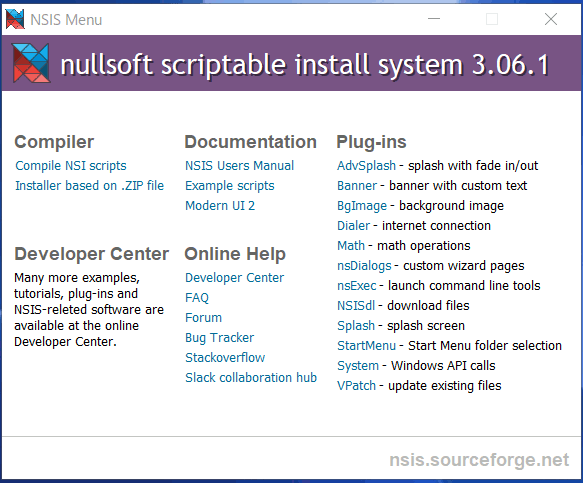Open the Bug Tracker link
The image size is (583, 483).
point(219,338)
